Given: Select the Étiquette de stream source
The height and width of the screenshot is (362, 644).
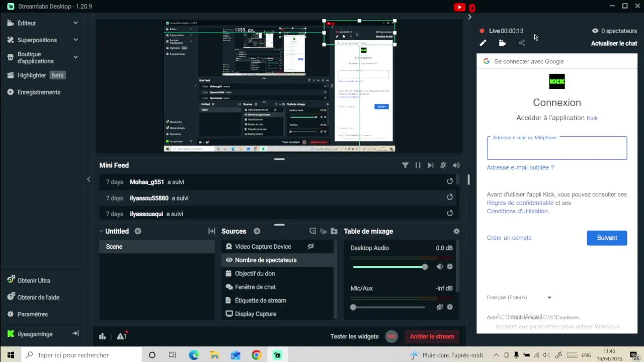Looking at the screenshot, I should click(x=277, y=301).
